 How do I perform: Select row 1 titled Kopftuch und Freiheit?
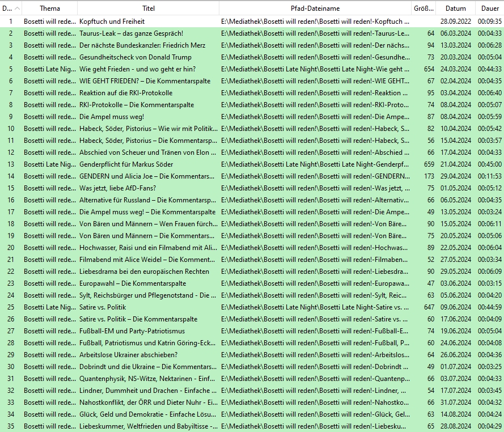[112, 21]
